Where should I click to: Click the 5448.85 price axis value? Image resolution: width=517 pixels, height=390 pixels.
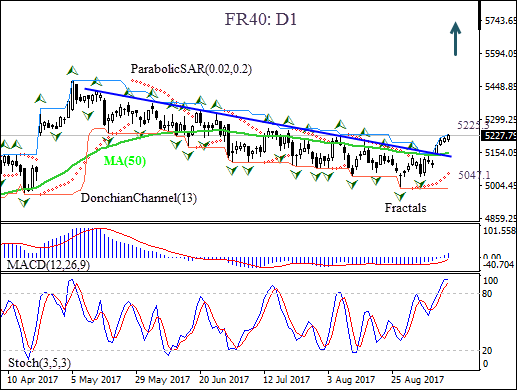(x=501, y=87)
